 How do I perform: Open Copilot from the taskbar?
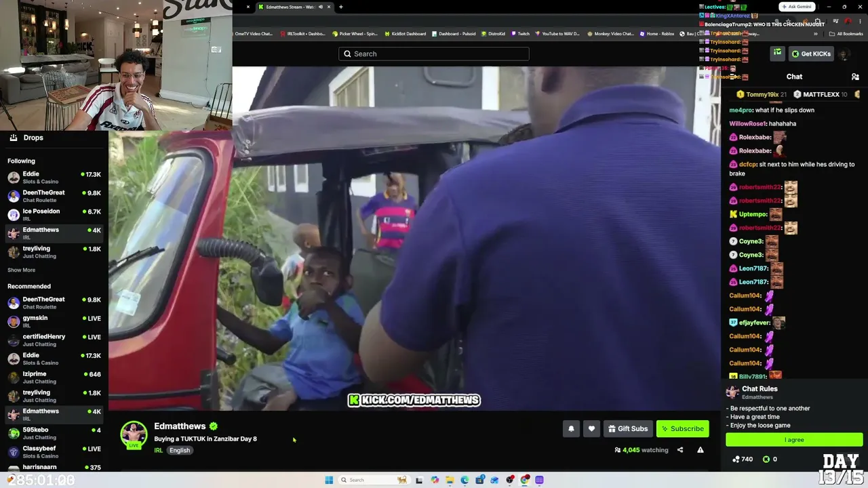[x=435, y=480]
